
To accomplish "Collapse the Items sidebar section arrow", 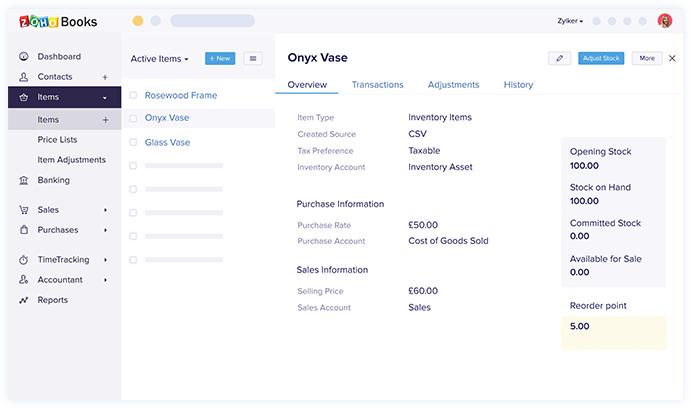I will [x=105, y=98].
